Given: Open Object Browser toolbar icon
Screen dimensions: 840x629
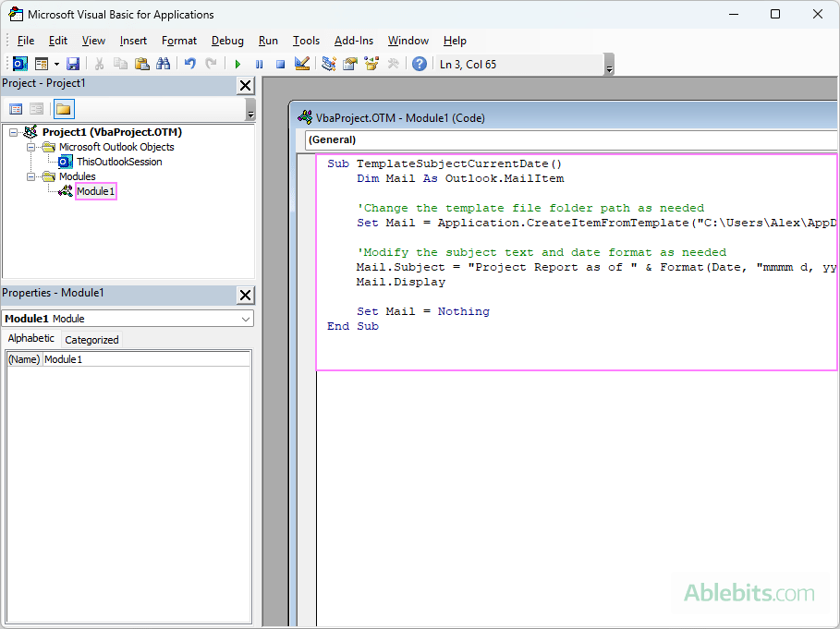Looking at the screenshot, I should pyautogui.click(x=371, y=65).
